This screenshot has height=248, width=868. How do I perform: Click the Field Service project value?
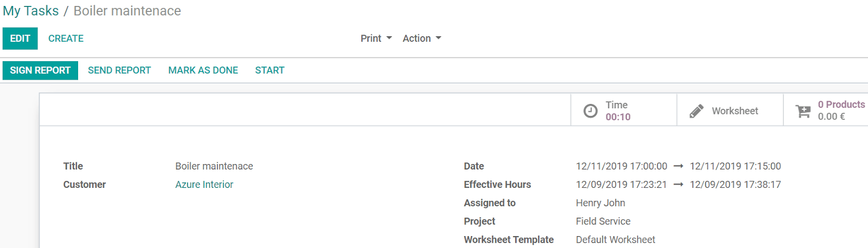tap(603, 221)
